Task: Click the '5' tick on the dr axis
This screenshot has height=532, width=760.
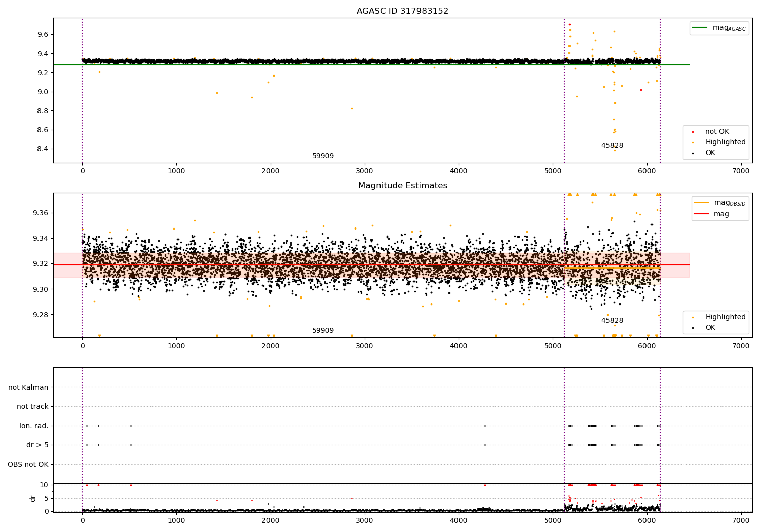Action: tap(46, 499)
